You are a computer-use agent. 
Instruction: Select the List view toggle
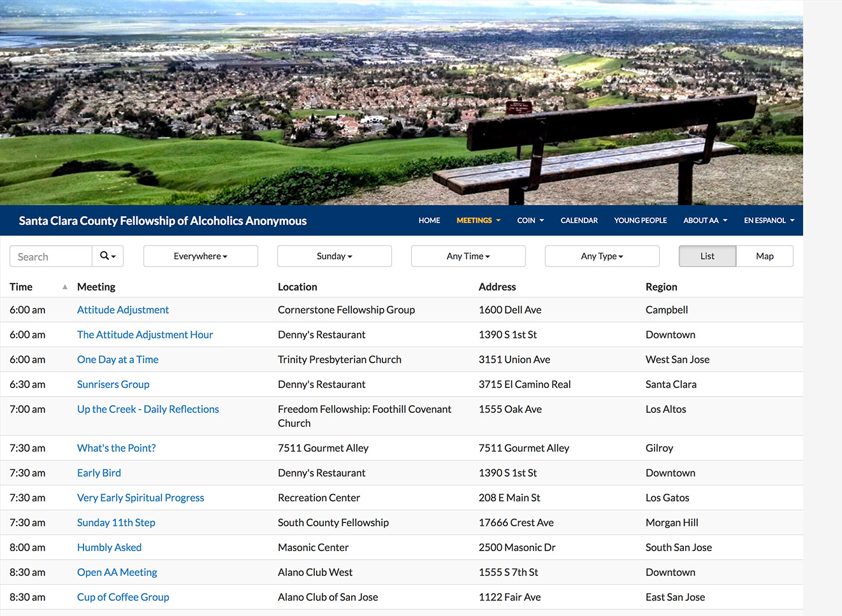(x=708, y=256)
